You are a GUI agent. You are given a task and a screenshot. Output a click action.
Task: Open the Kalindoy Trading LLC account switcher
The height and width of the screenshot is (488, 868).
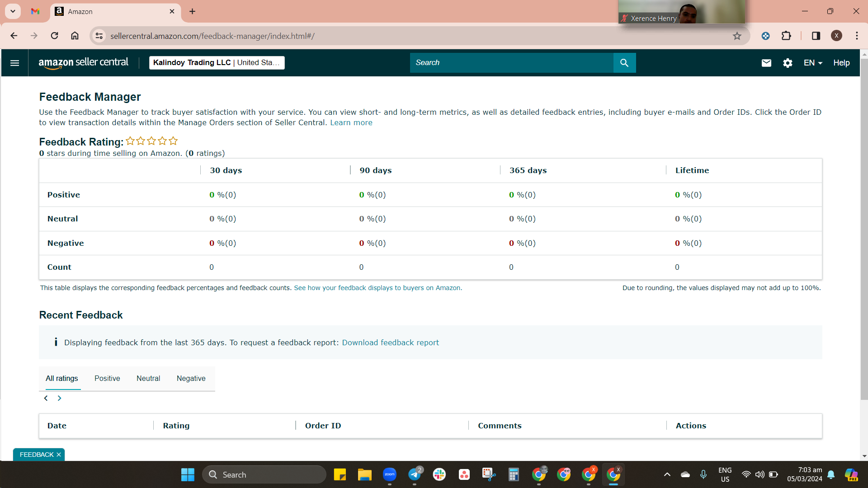pos(217,63)
